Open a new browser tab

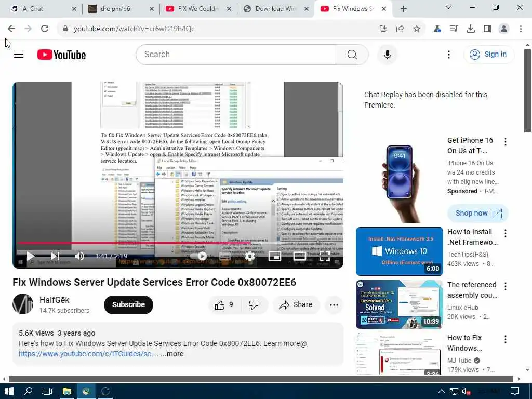tap(403, 9)
